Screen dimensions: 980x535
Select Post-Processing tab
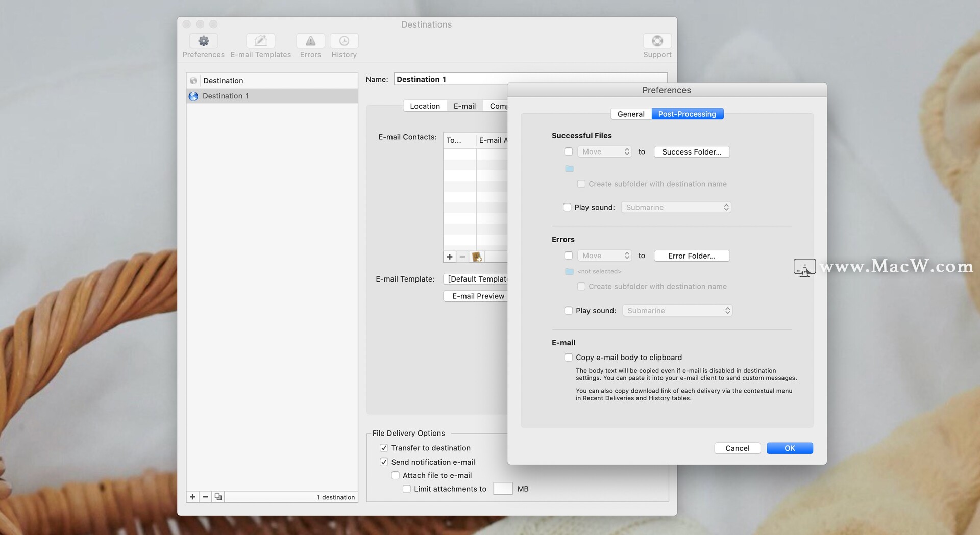tap(687, 114)
